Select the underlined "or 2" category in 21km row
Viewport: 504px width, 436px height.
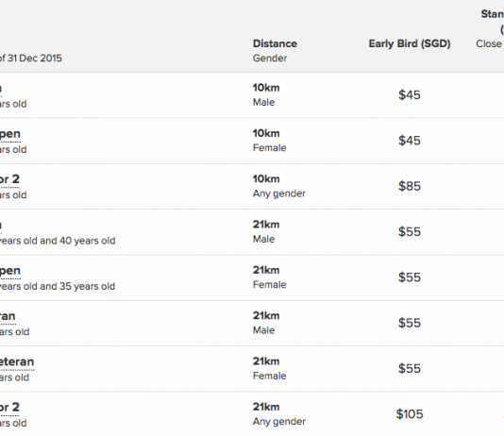pyautogui.click(x=9, y=408)
